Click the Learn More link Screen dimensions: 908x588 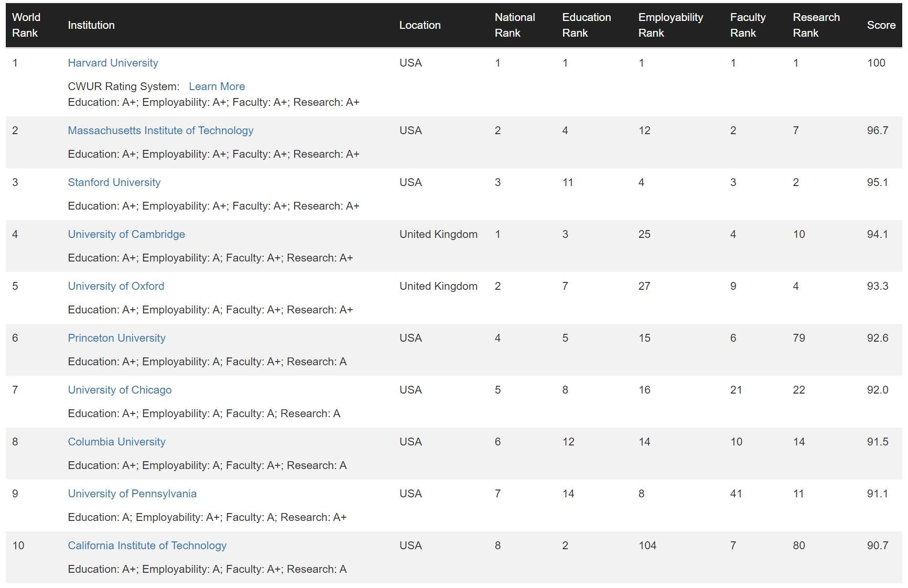217,86
